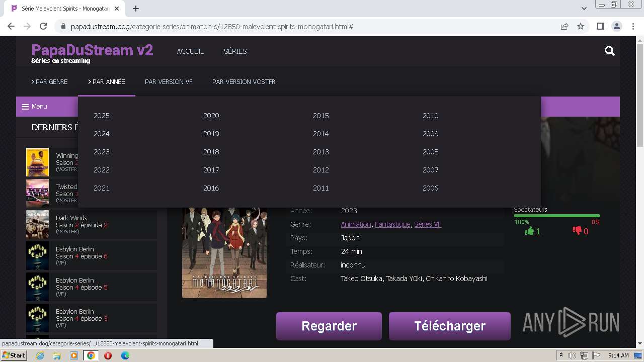Viewport: 644px width, 362px height.
Task: Open the Animation genre link
Action: [356, 224]
